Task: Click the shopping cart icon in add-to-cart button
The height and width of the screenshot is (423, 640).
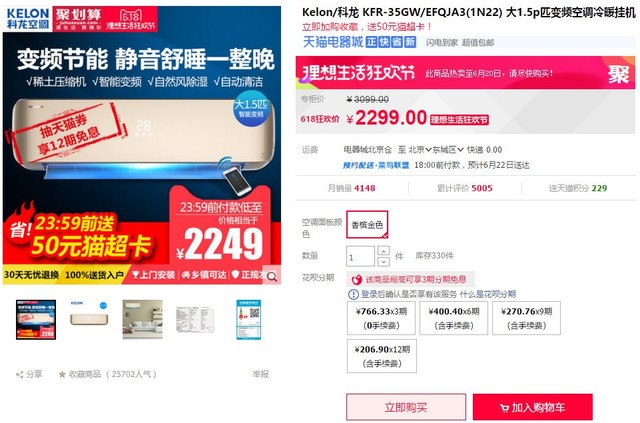Action: pyautogui.click(x=504, y=408)
